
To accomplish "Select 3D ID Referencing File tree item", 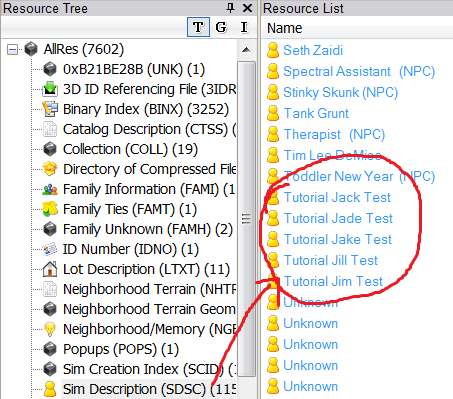I will click(149, 89).
